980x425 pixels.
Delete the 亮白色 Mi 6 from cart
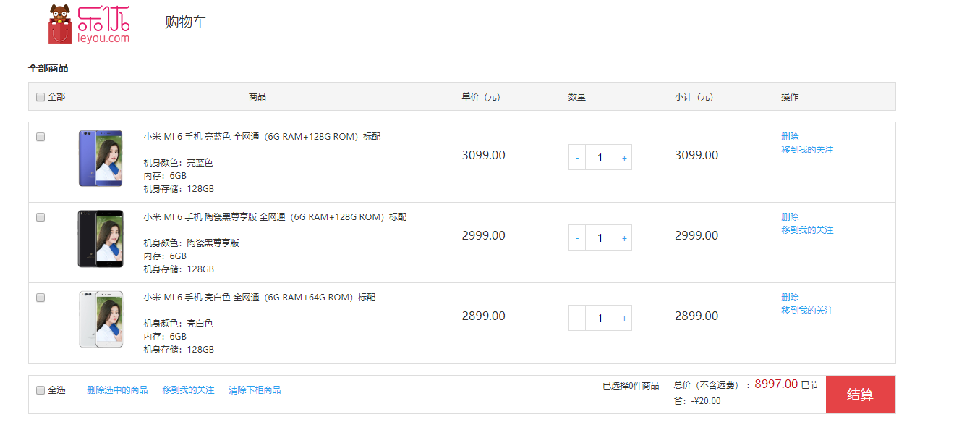click(790, 298)
